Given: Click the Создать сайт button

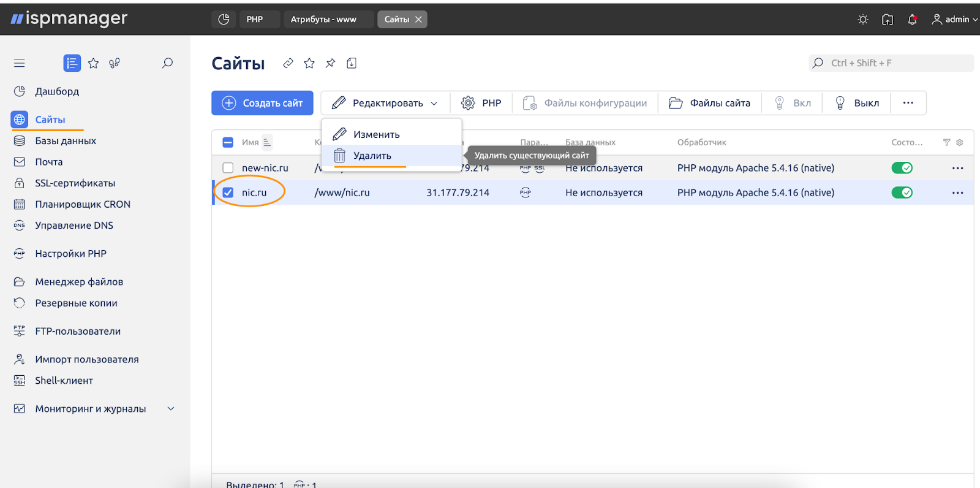Looking at the screenshot, I should pos(262,103).
